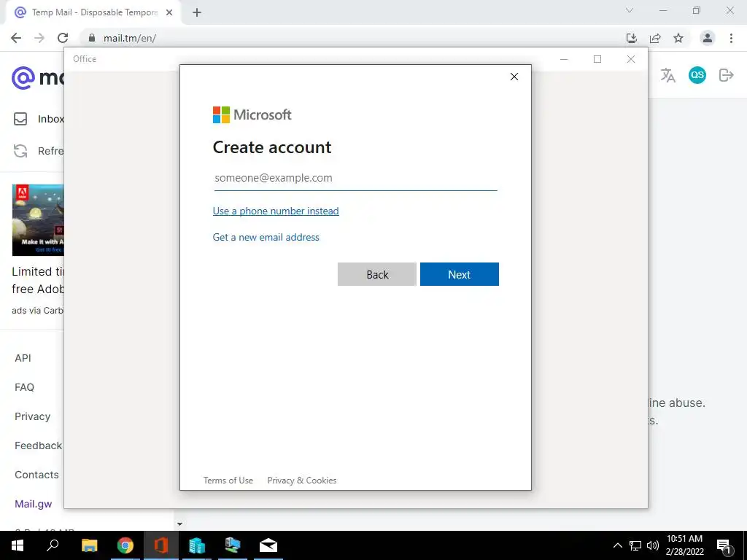Click the sidebar scroll down arrow
Image resolution: width=747 pixels, height=560 pixels.
[x=179, y=524]
